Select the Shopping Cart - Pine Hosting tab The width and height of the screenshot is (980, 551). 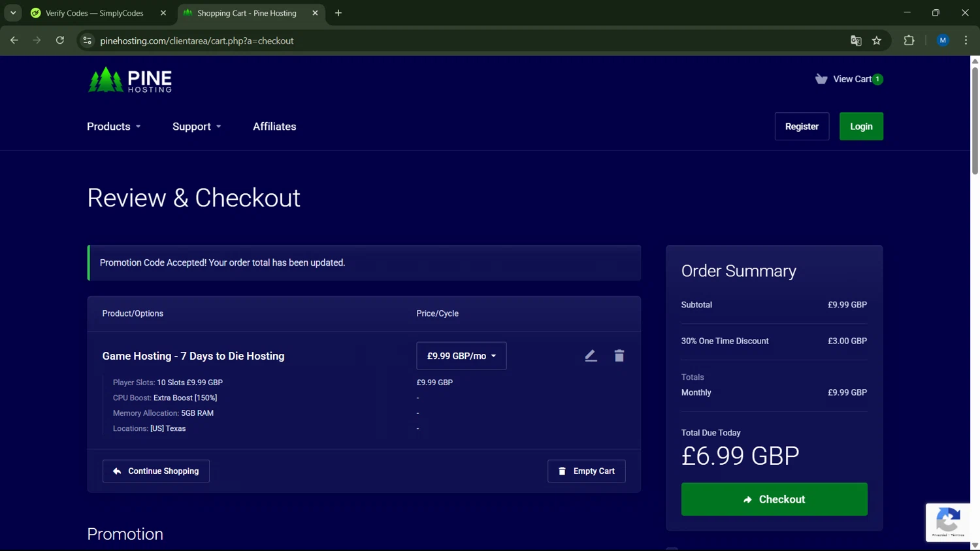click(x=247, y=13)
